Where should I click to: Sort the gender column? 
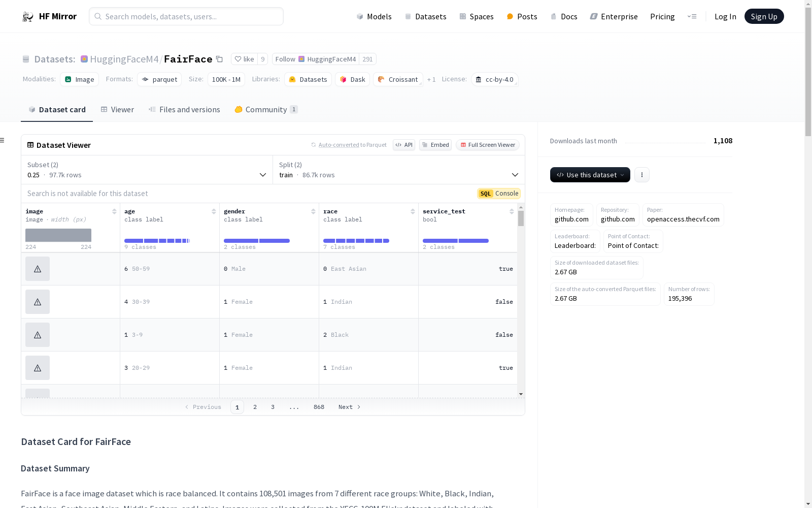tap(313, 211)
